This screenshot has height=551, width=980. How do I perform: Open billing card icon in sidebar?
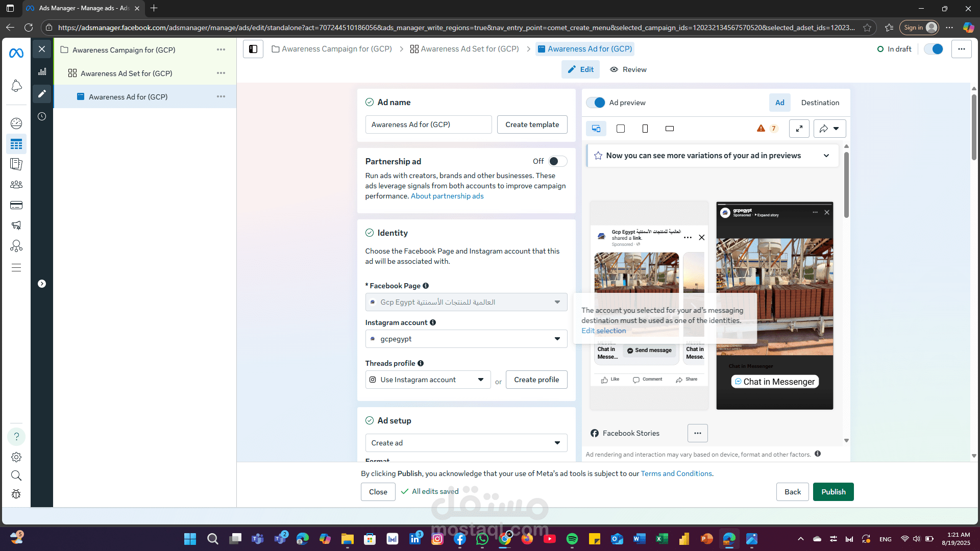pos(16,205)
